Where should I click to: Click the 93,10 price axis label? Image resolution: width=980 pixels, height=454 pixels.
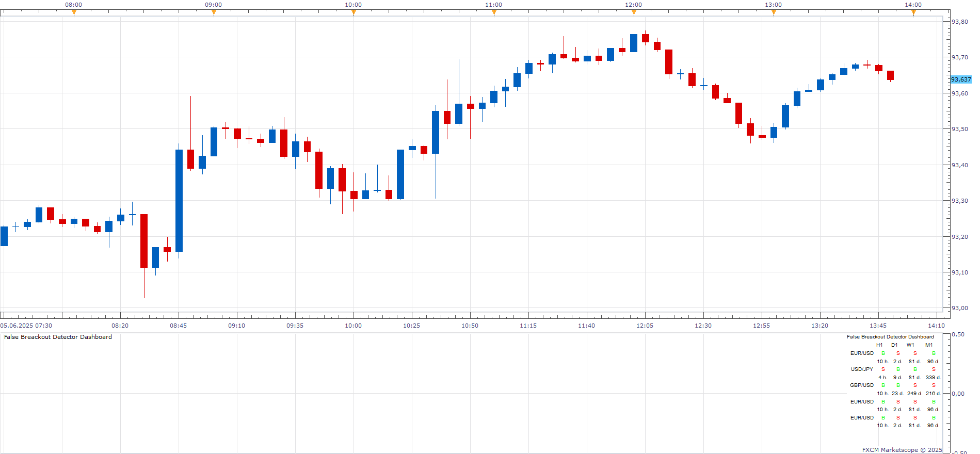click(x=960, y=272)
